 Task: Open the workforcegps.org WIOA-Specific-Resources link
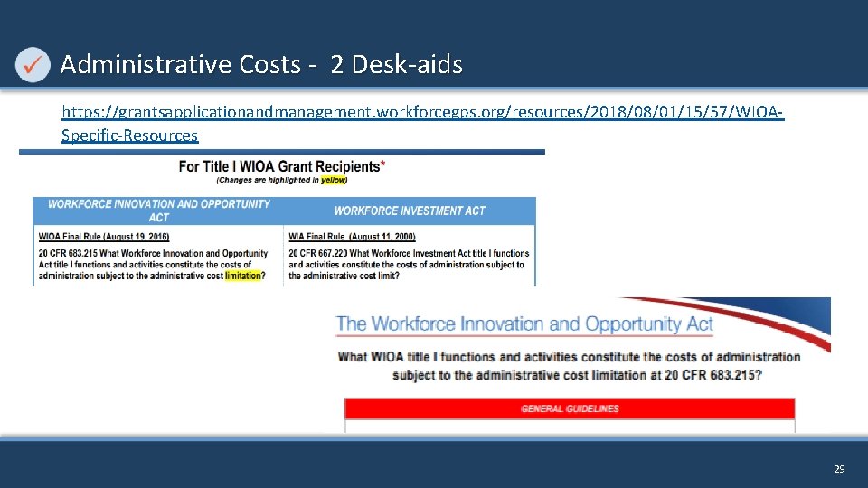click(x=422, y=124)
